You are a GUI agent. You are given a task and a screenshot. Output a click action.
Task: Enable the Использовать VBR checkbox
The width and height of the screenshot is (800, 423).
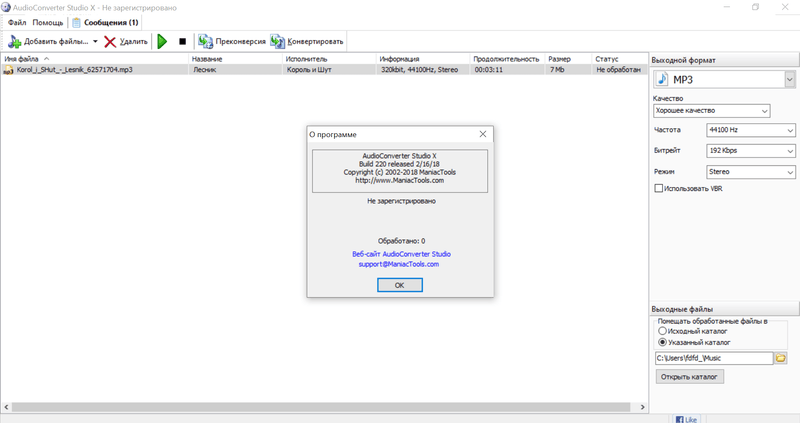[x=659, y=188]
